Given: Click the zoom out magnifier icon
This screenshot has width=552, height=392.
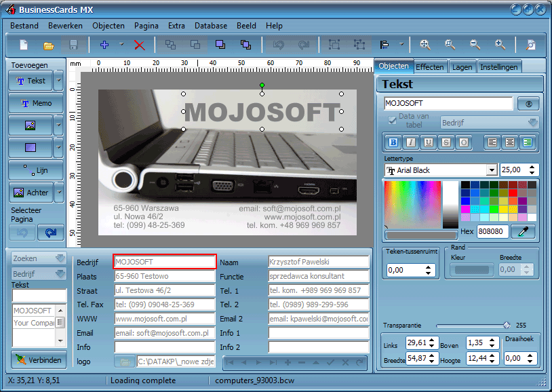Looking at the screenshot, I should click(475, 45).
